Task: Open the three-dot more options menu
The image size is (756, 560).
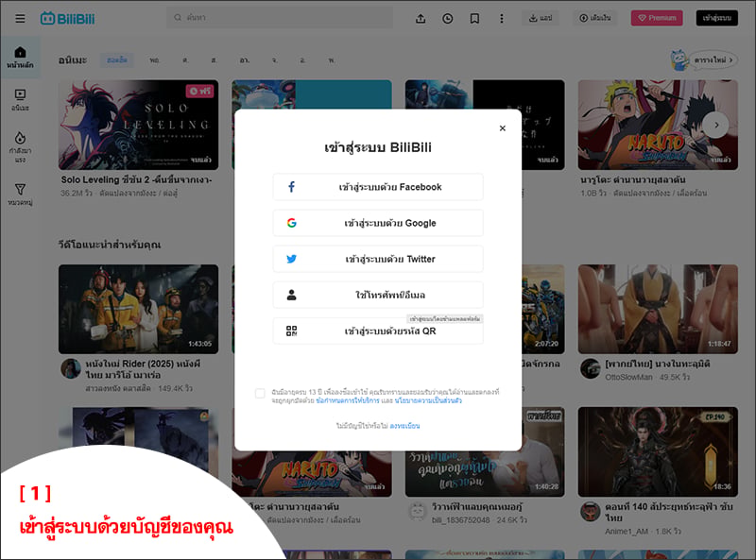Action: tap(502, 18)
